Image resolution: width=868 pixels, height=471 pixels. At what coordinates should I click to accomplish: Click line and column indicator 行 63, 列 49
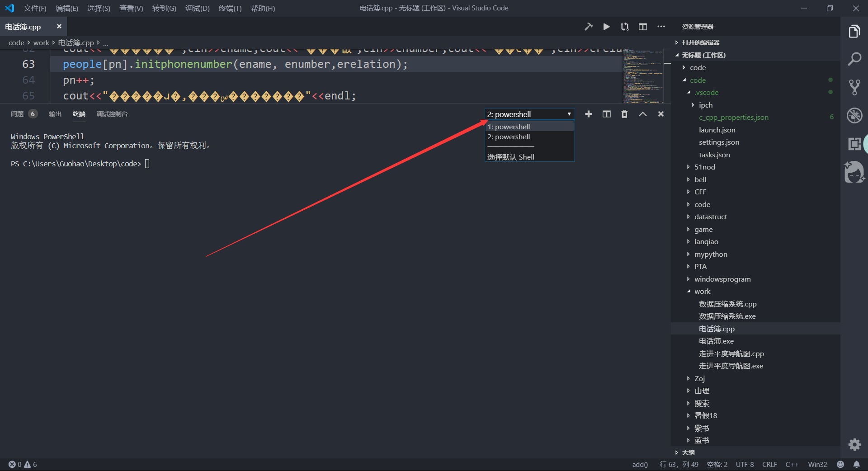(x=679, y=464)
